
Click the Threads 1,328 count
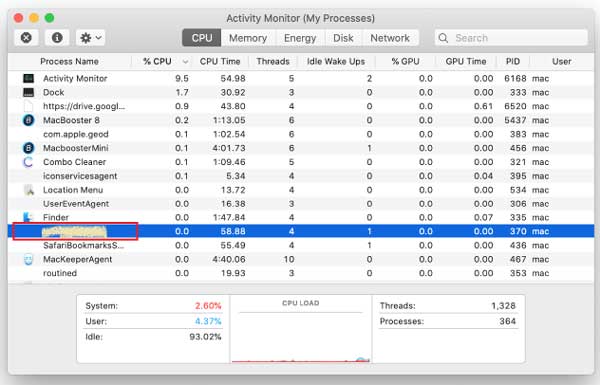pyautogui.click(x=448, y=306)
